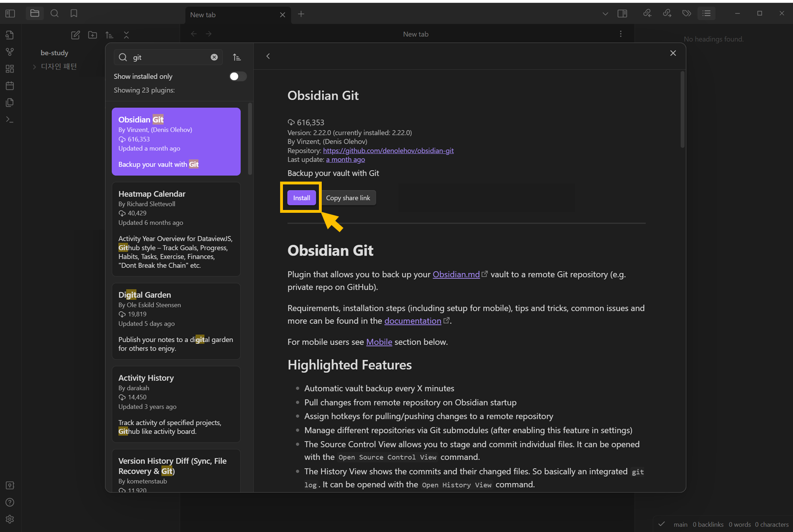Select the New tab tab
793x532 pixels.
tap(238, 15)
